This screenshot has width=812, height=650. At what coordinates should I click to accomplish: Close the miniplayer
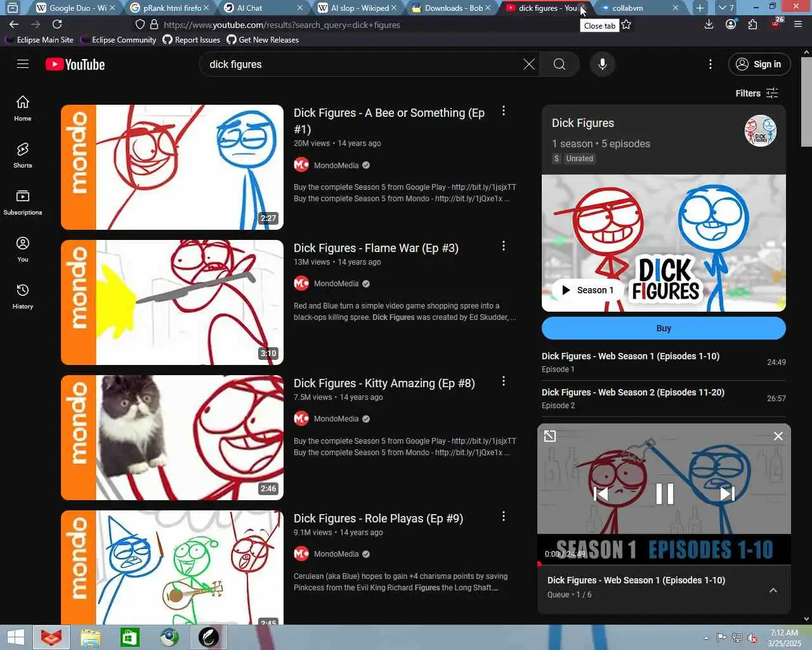778,436
